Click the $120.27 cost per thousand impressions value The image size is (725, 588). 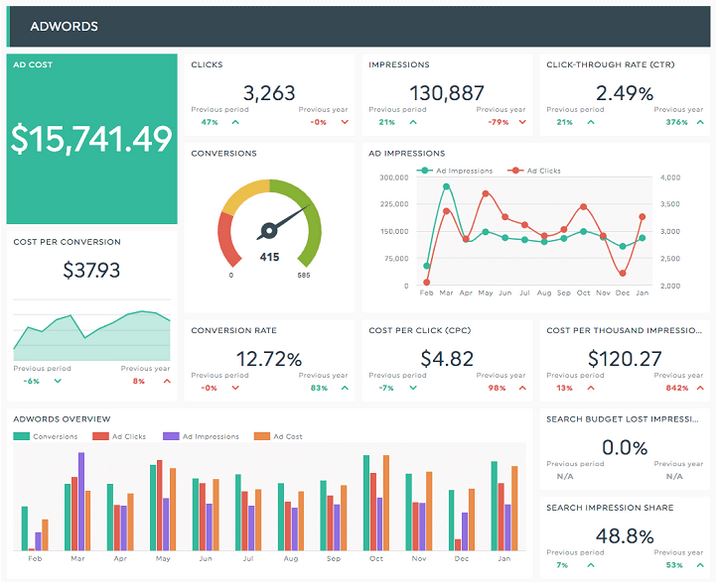point(625,359)
